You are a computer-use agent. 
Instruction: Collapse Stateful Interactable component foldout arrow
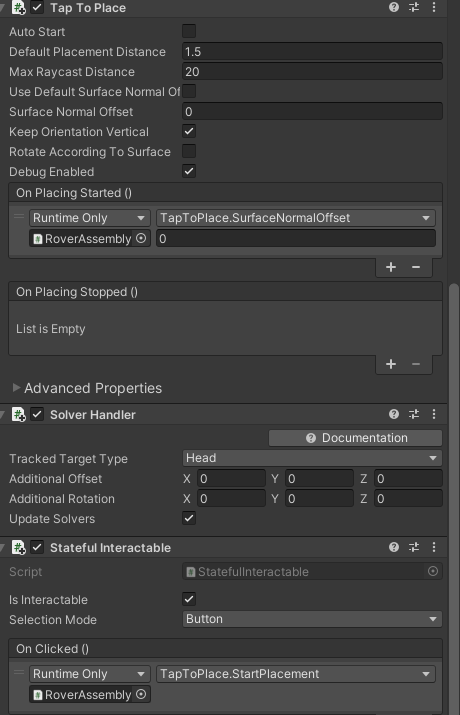tap(3, 547)
